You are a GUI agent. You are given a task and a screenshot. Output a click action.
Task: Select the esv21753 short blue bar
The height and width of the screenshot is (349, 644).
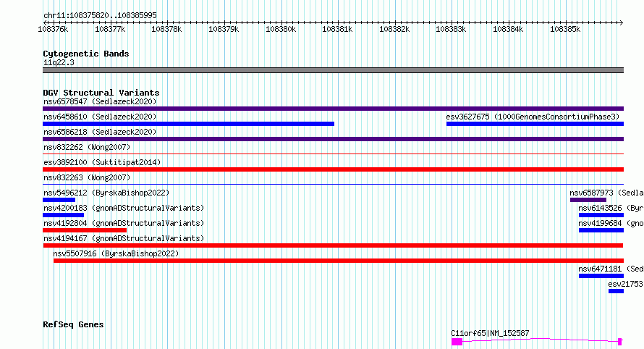coord(616,291)
